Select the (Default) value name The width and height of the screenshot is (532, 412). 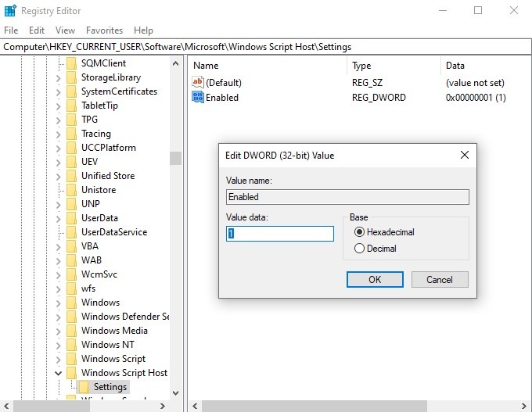point(224,82)
